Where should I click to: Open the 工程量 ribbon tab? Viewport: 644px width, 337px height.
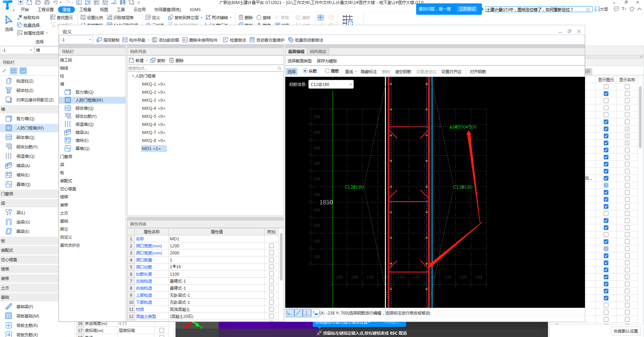[85, 9]
